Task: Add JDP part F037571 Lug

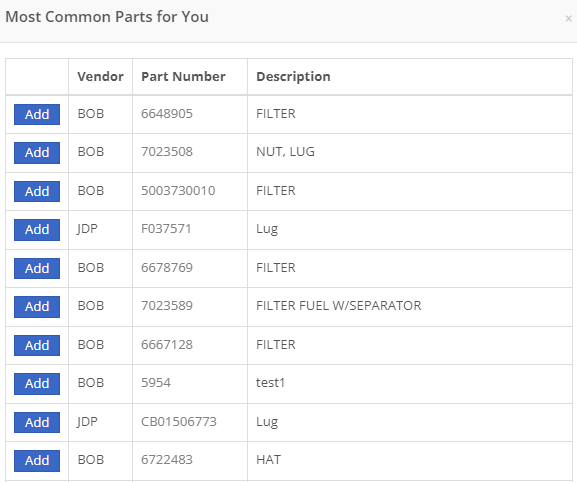Action: click(x=37, y=230)
